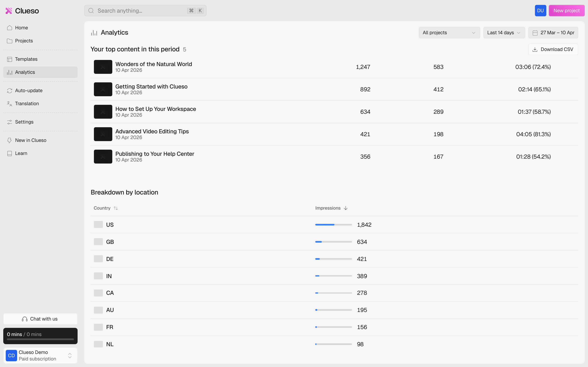Expand the Clueso Demo workspace switcher
Image resolution: width=588 pixels, height=367 pixels.
pyautogui.click(x=70, y=356)
